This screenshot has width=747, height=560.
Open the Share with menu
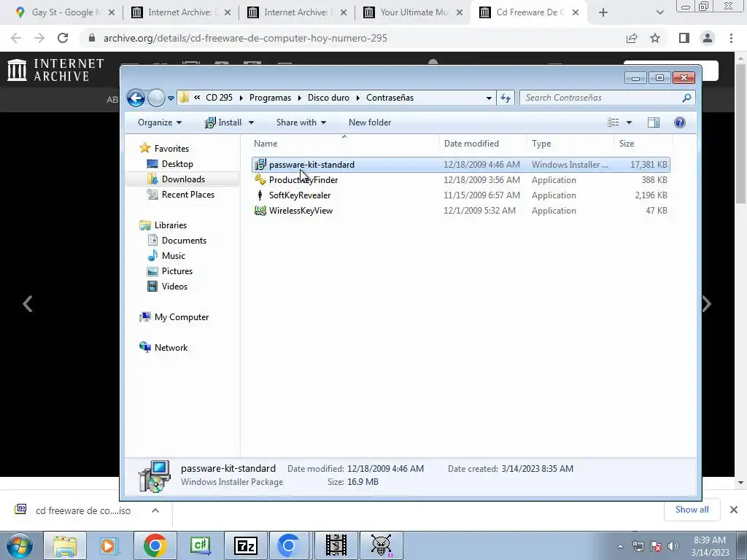pyautogui.click(x=301, y=122)
